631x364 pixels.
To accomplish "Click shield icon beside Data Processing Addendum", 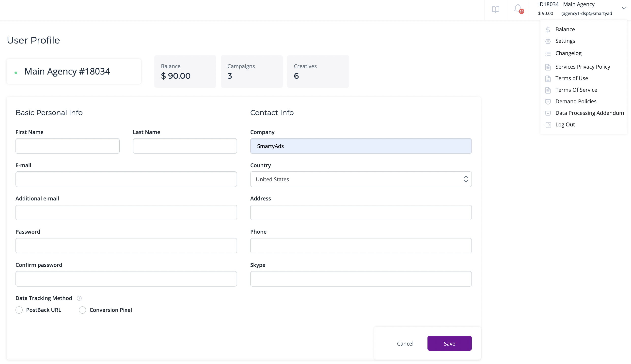I will click(x=548, y=113).
